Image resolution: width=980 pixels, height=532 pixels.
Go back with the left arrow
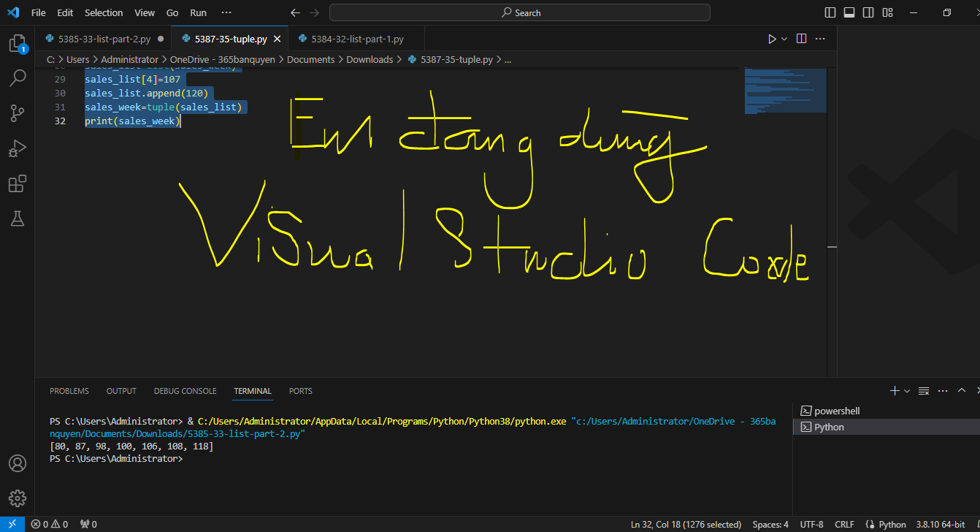(x=295, y=12)
